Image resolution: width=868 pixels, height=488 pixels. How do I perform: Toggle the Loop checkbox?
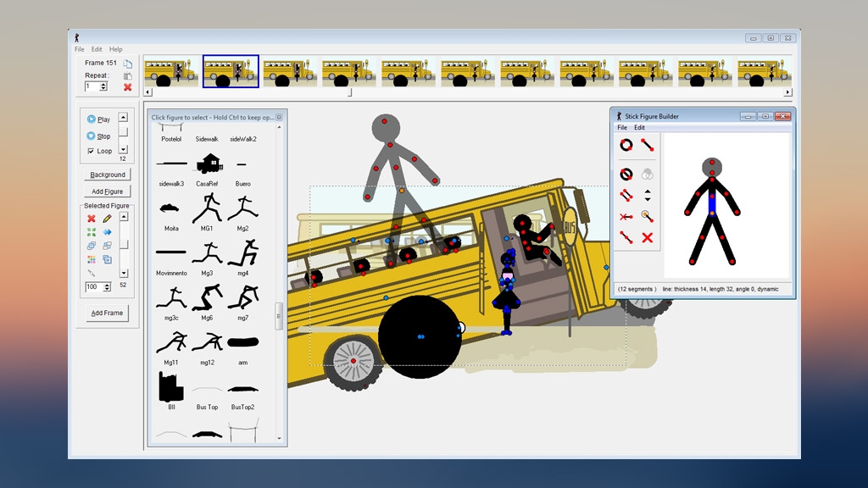point(91,151)
